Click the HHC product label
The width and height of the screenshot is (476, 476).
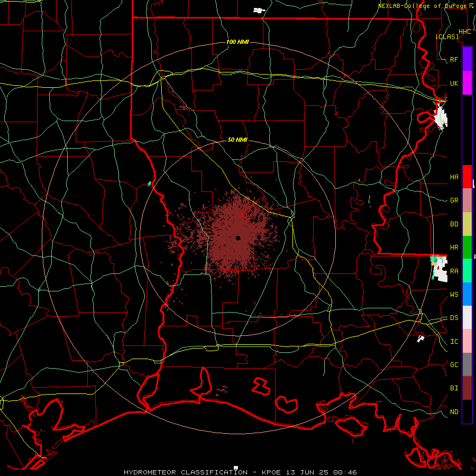click(465, 32)
